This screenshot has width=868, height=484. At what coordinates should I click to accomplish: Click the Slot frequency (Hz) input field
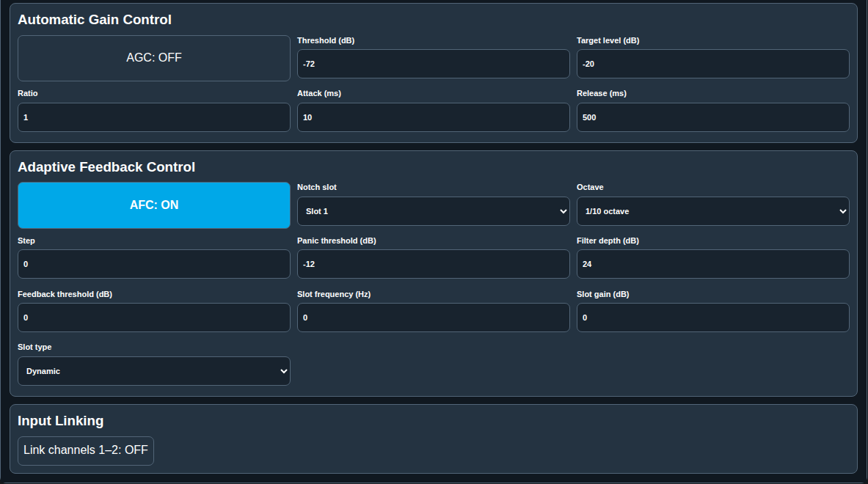point(434,318)
